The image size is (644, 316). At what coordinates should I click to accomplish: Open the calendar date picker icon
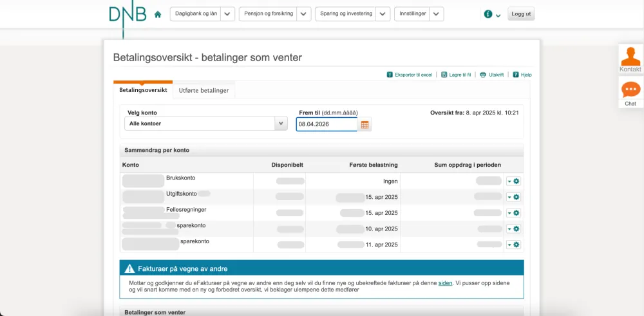[365, 125]
